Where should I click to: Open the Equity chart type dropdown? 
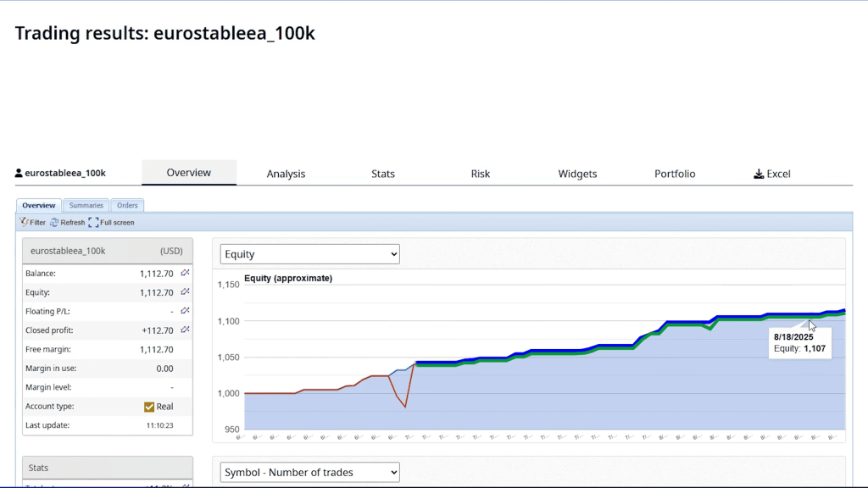click(x=309, y=254)
